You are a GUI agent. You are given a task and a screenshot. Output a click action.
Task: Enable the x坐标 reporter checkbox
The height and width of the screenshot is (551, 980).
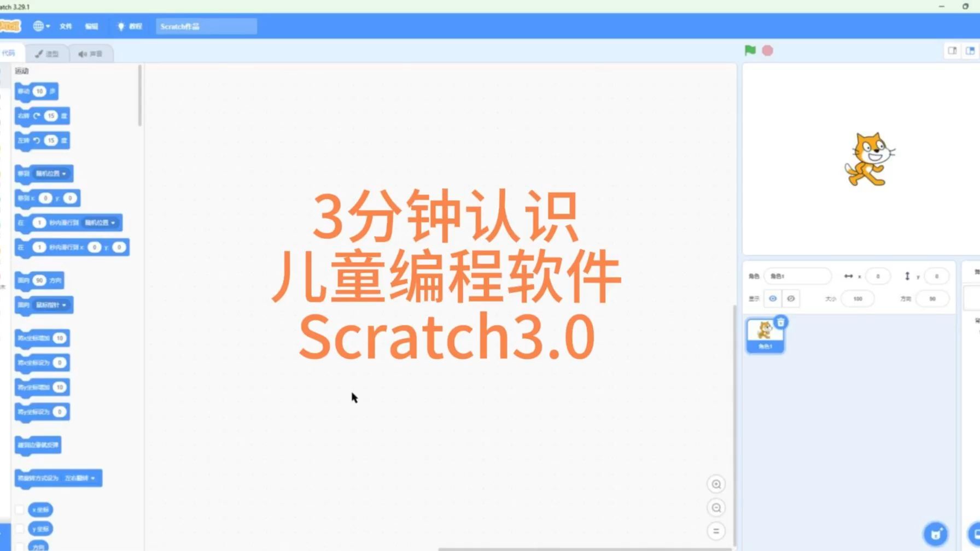tap(20, 509)
